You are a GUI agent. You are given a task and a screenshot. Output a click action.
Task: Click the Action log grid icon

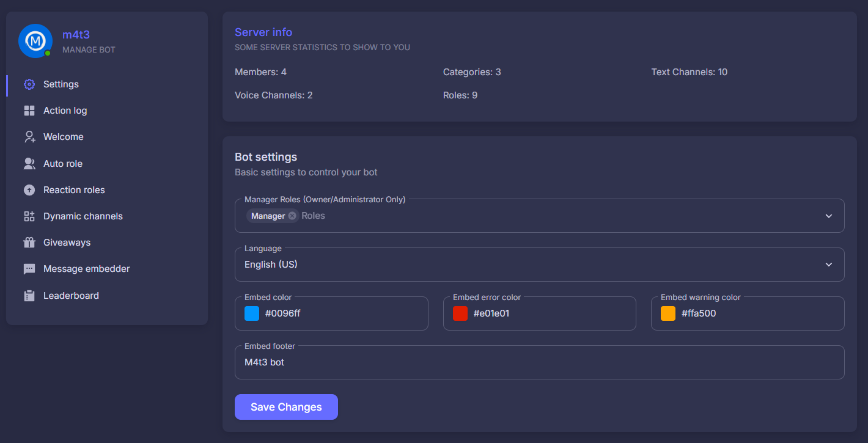(x=29, y=111)
